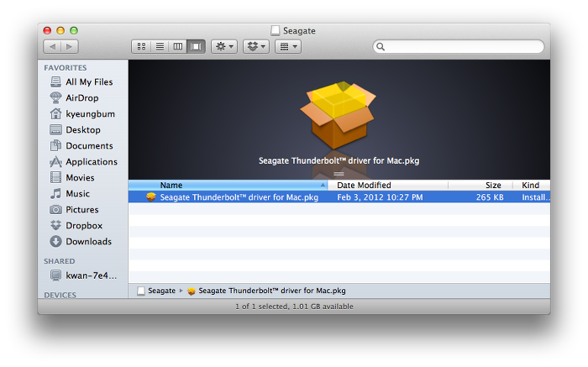Select Movies in the sidebar

click(81, 177)
